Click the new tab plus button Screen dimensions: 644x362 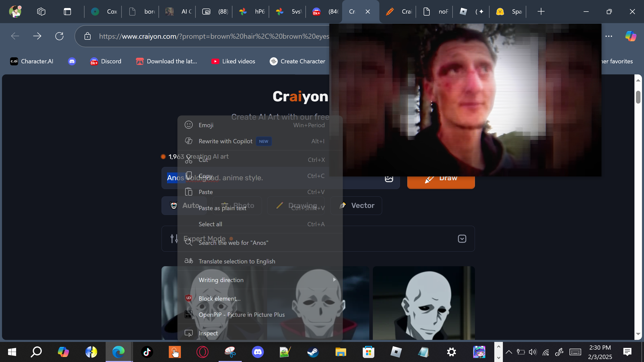[541, 12]
